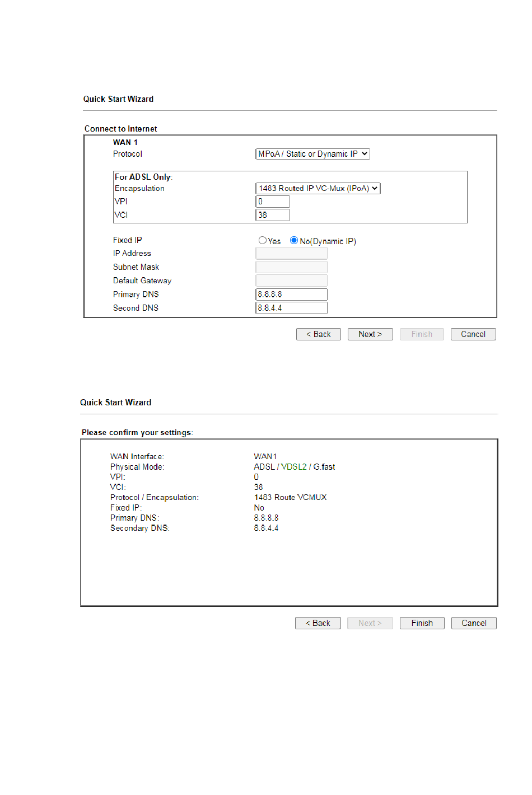Click Cancel in Connect to Internet wizard
Image resolution: width=532 pixels, height=795 pixels.
tap(473, 334)
